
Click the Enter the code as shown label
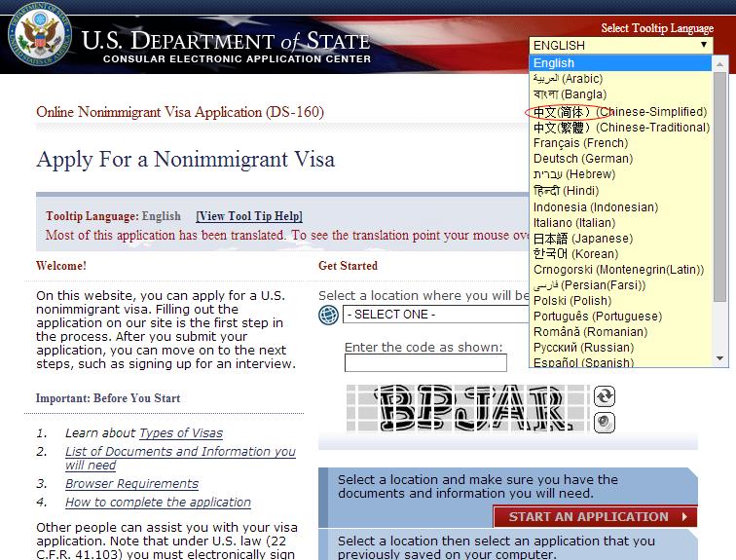pyautogui.click(x=423, y=347)
